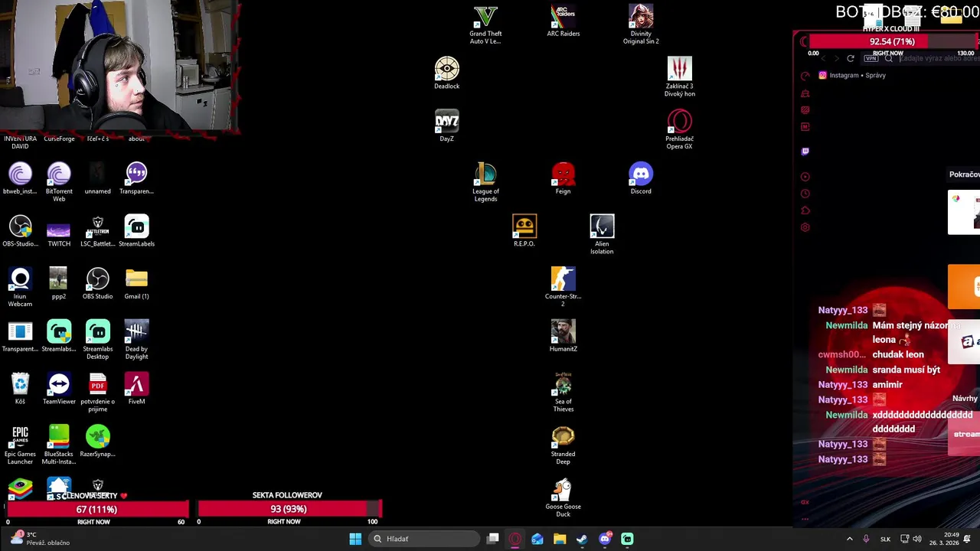Select the Deadlock game icon

pos(446,73)
